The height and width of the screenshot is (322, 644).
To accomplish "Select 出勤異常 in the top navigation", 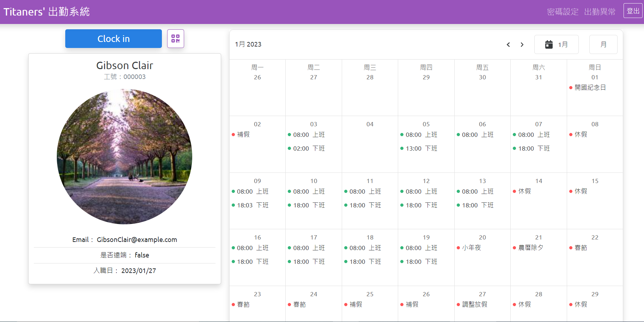I will click(x=600, y=12).
